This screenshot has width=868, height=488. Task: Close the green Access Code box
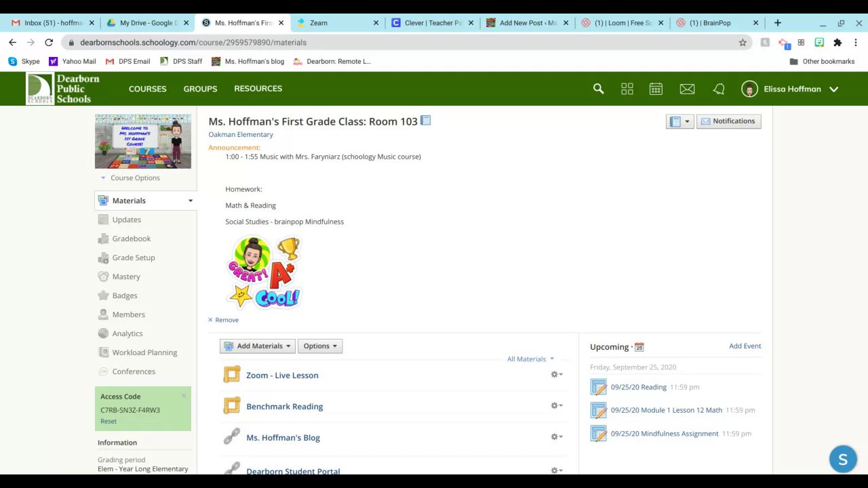tap(184, 396)
